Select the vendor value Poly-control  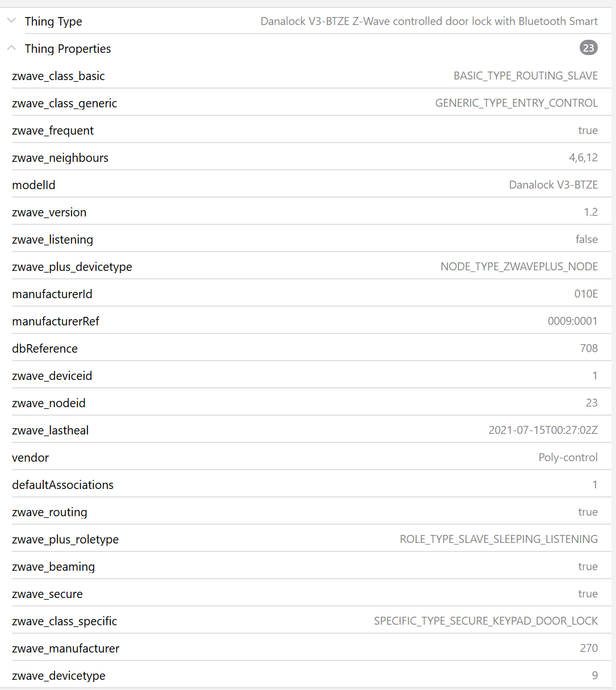pos(568,458)
